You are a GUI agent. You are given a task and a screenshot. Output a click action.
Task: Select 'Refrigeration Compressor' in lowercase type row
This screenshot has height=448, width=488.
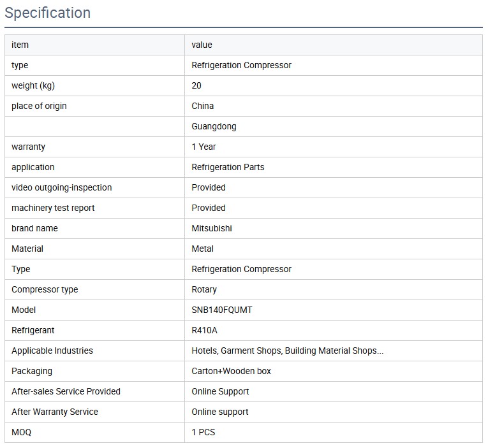click(242, 65)
